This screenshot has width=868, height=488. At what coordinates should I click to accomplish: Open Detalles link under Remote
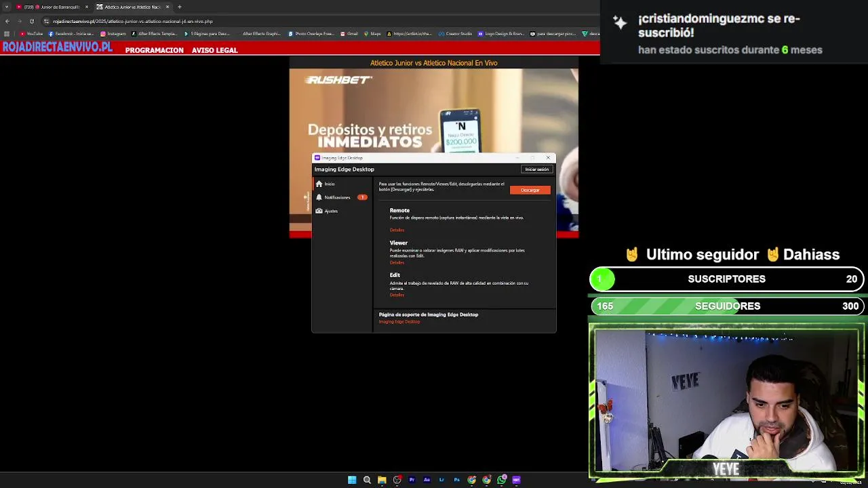click(x=397, y=230)
